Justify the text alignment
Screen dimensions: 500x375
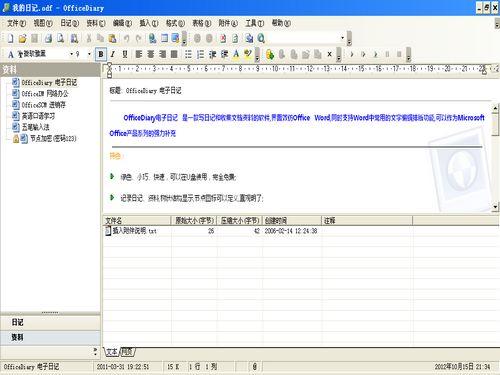pos(174,54)
